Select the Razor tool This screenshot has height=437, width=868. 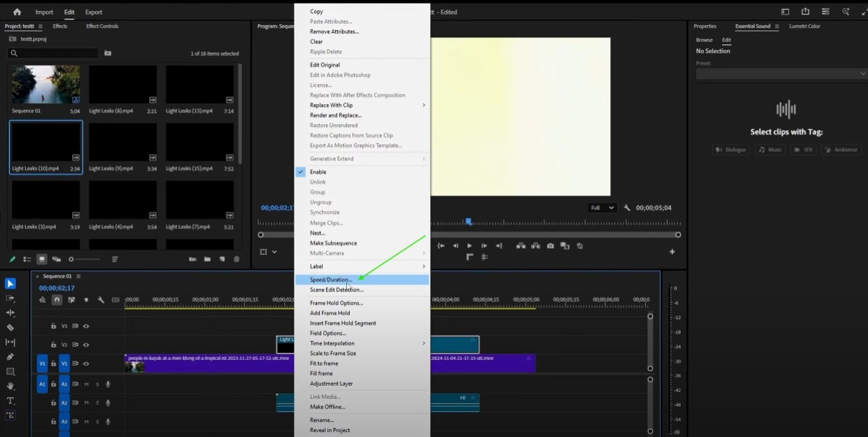[10, 327]
